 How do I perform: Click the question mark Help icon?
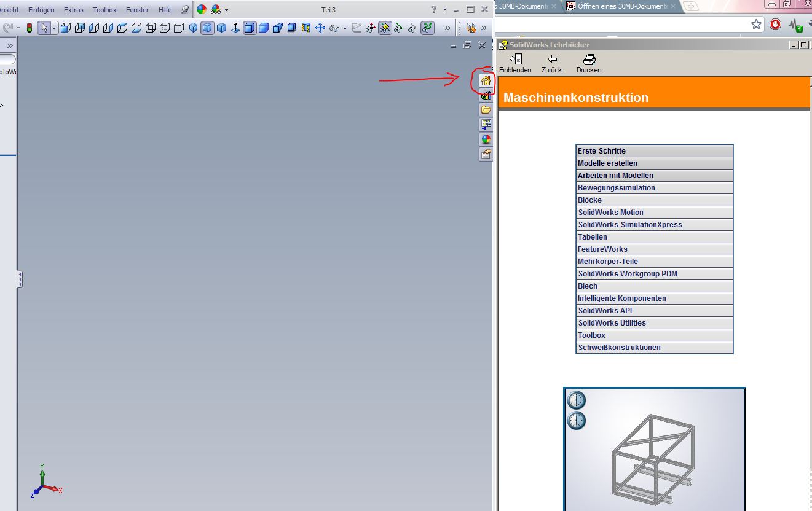pyautogui.click(x=434, y=9)
